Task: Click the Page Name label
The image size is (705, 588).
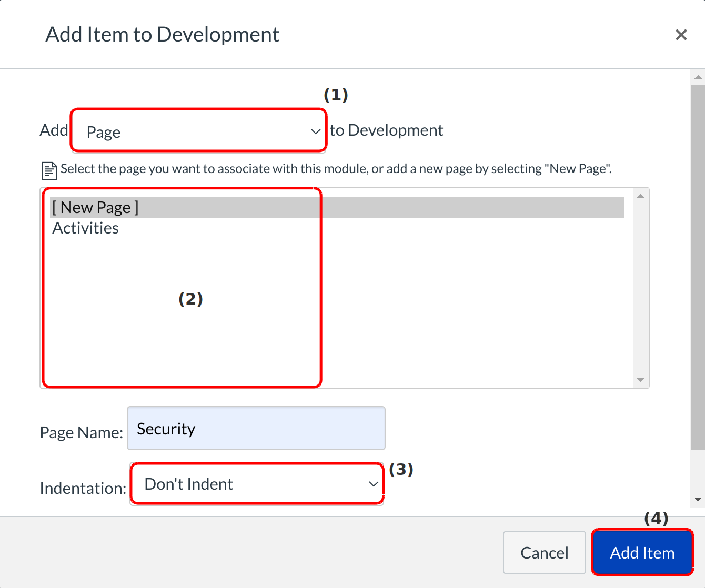Action: (x=82, y=432)
